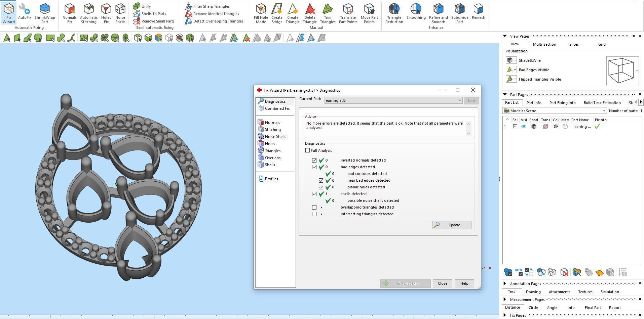
Task: Uncheck inverted normals detected checkbox
Action: pyautogui.click(x=314, y=160)
